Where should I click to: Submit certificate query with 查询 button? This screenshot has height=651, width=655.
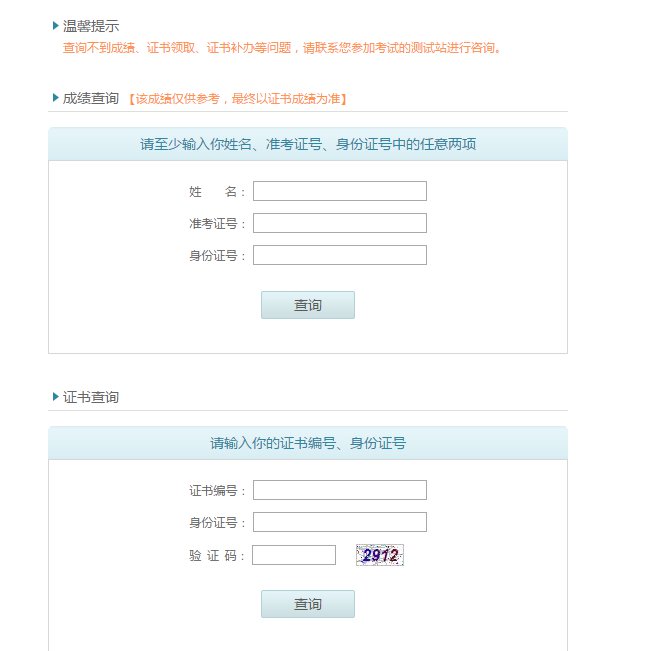308,604
